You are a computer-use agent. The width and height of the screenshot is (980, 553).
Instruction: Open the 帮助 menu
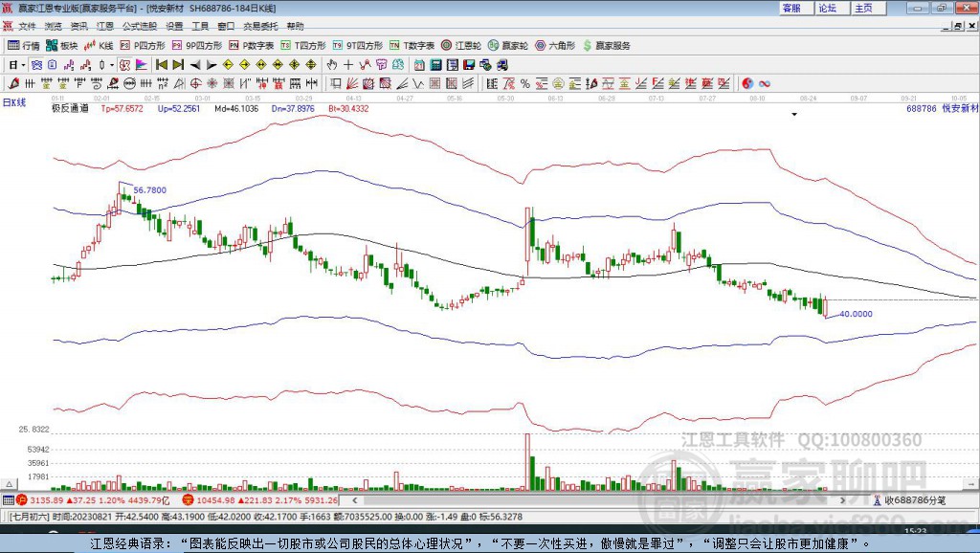pos(295,26)
